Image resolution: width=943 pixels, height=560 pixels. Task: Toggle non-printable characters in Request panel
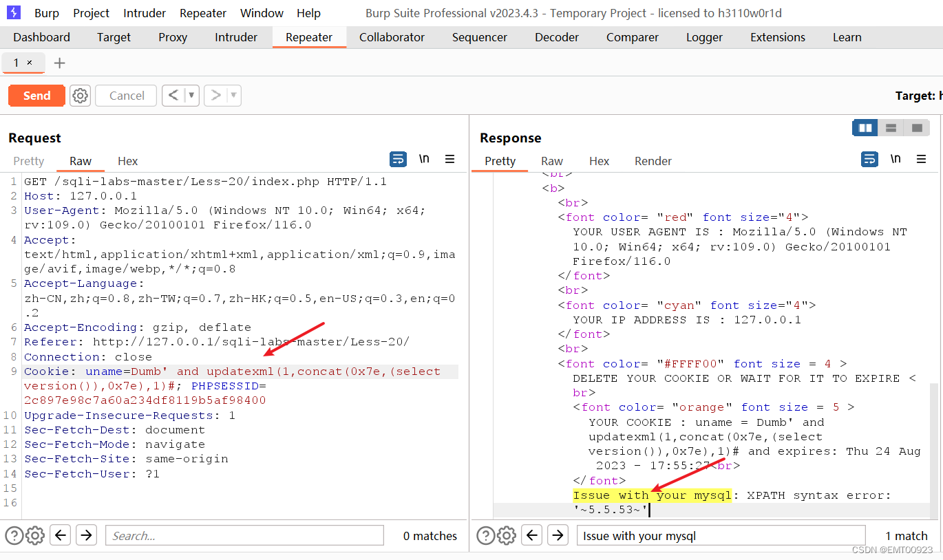(x=424, y=160)
